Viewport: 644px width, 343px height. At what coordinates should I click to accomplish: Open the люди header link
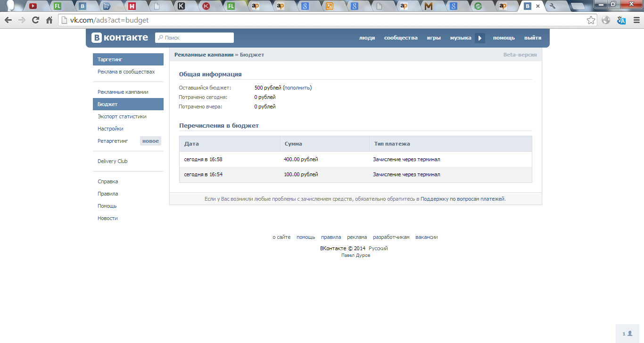(367, 38)
